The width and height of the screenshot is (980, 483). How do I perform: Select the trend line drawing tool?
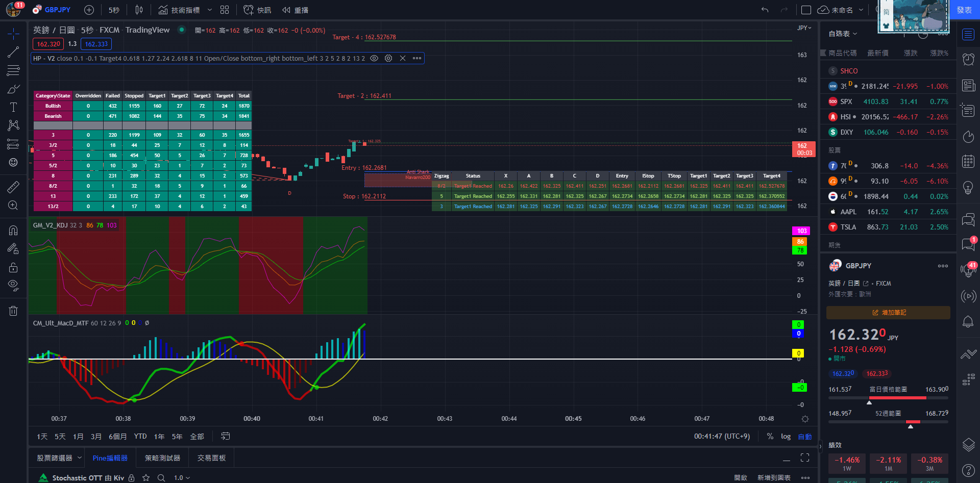13,52
